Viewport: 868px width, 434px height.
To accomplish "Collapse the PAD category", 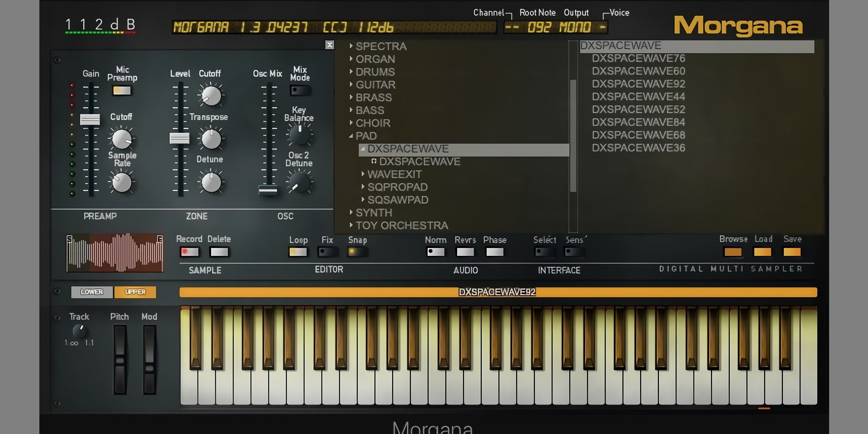I will point(351,136).
